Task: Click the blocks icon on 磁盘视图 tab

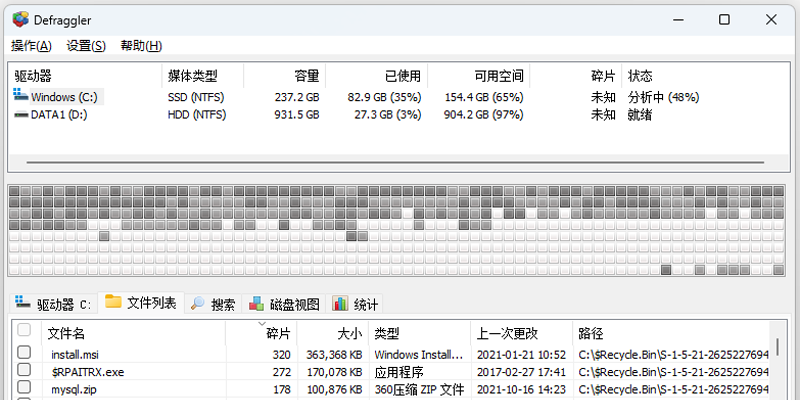Action: pyautogui.click(x=257, y=304)
